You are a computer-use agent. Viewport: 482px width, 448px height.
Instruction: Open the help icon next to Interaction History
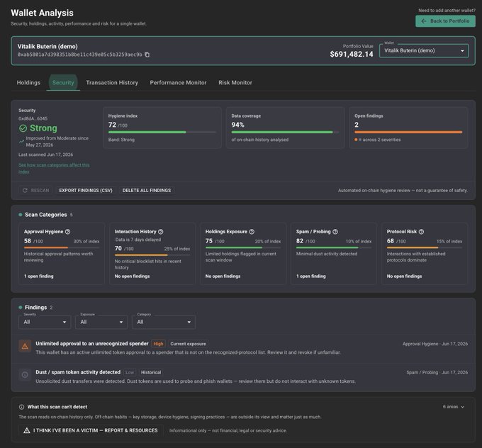coord(160,232)
